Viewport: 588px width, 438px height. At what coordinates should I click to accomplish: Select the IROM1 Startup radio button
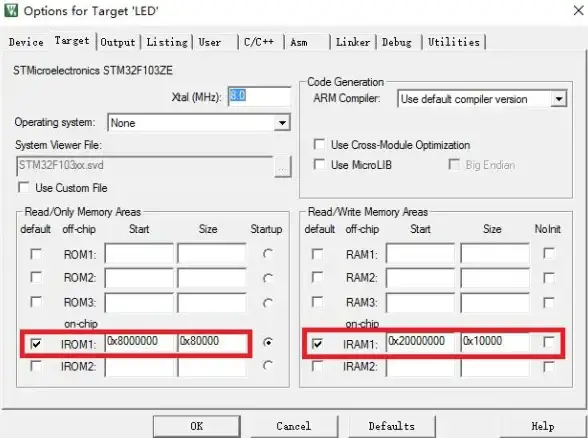coord(268,342)
